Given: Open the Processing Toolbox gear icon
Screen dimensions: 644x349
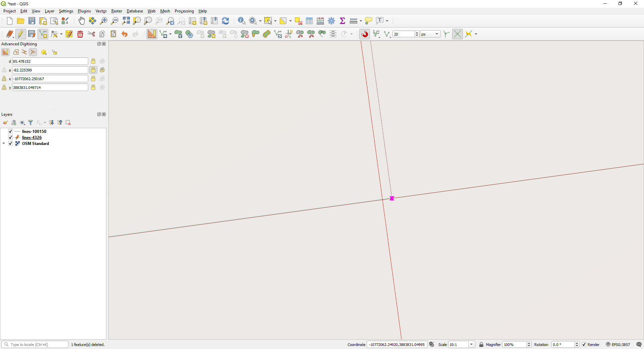Looking at the screenshot, I should pyautogui.click(x=331, y=21).
